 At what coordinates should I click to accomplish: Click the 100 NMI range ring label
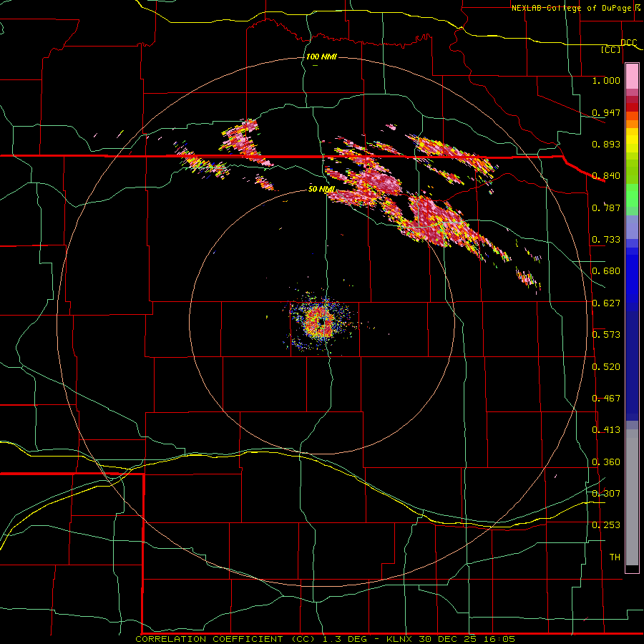point(321,57)
